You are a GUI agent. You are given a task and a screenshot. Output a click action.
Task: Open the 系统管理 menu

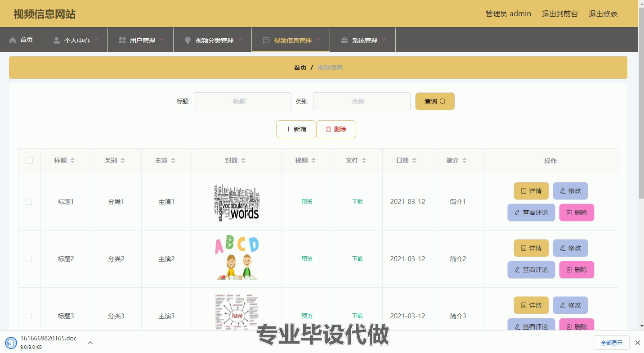coord(363,40)
